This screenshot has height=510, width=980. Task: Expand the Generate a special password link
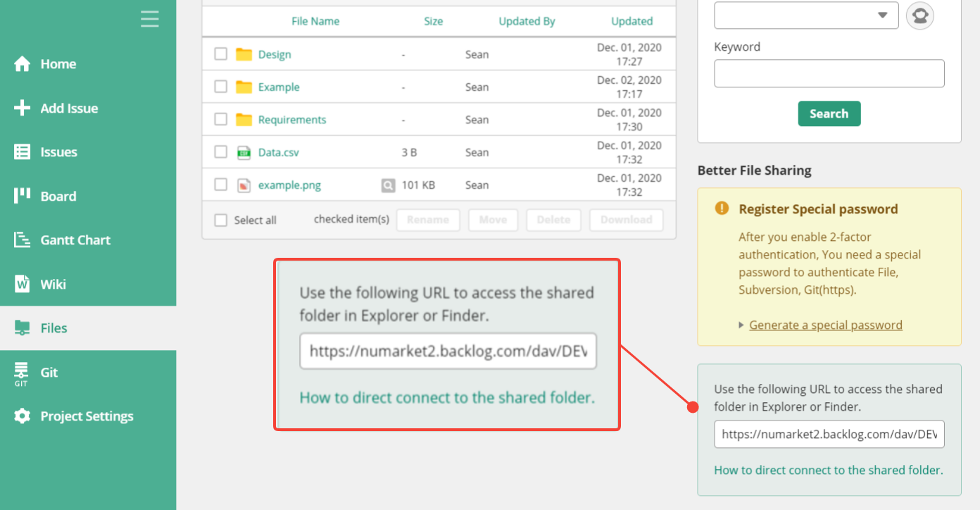[x=825, y=325]
